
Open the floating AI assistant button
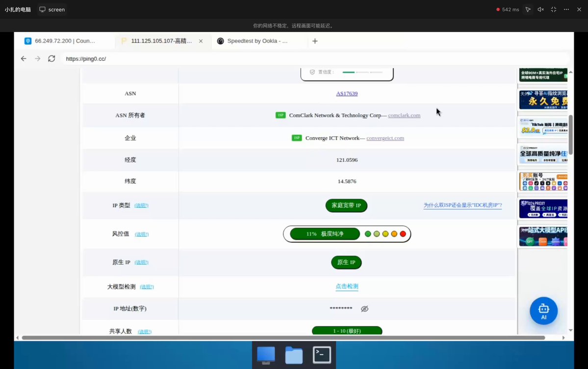[x=543, y=311]
